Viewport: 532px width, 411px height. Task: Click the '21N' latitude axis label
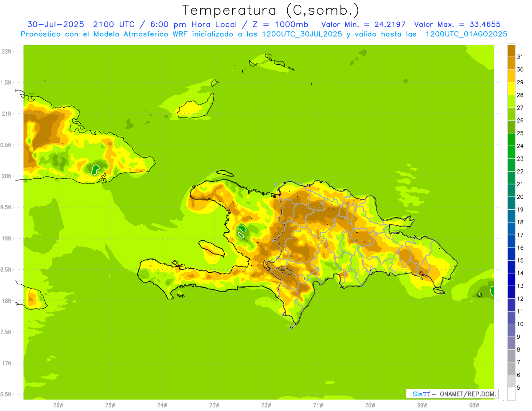pos(6,114)
